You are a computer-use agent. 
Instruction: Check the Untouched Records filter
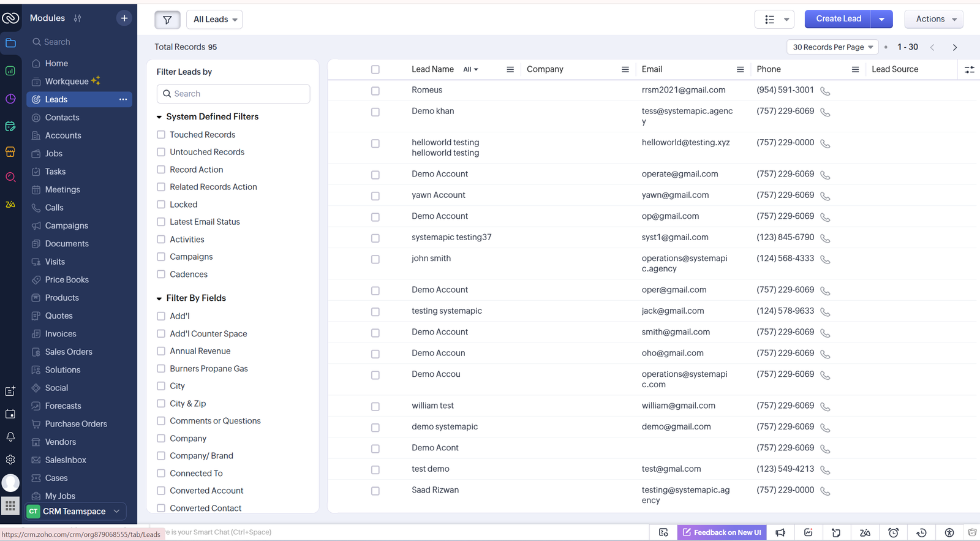click(x=161, y=152)
